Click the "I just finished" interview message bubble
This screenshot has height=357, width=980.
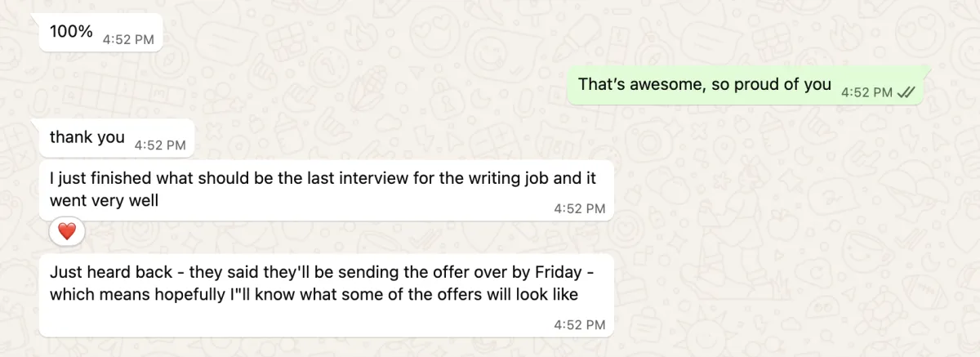327,190
